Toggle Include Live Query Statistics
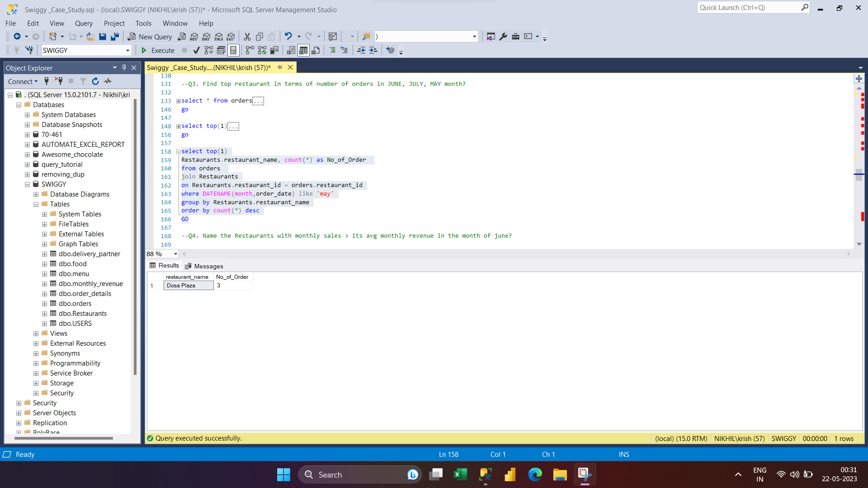 click(262, 50)
